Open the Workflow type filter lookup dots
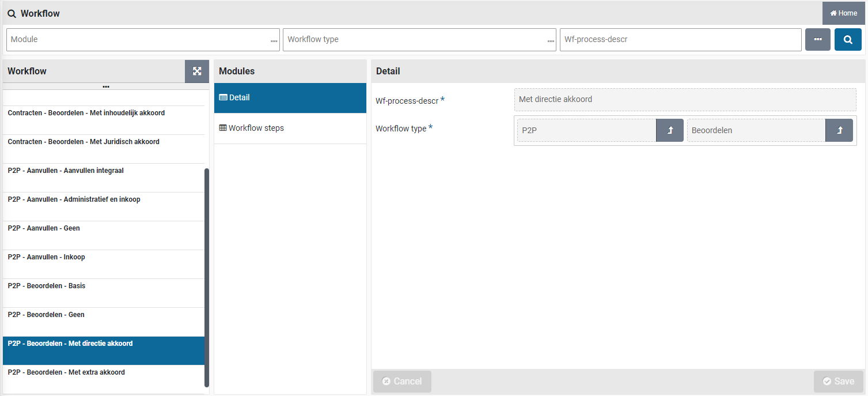This screenshot has width=868, height=396. click(550, 41)
